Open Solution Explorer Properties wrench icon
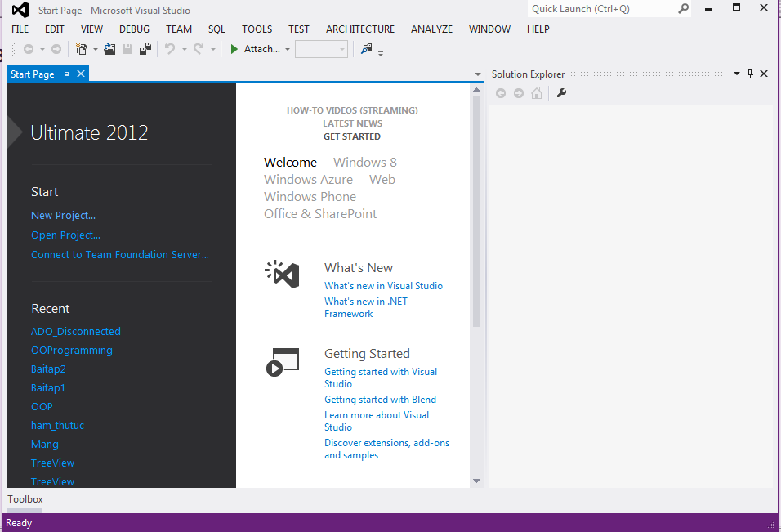The width and height of the screenshot is (781, 532). 561,92
